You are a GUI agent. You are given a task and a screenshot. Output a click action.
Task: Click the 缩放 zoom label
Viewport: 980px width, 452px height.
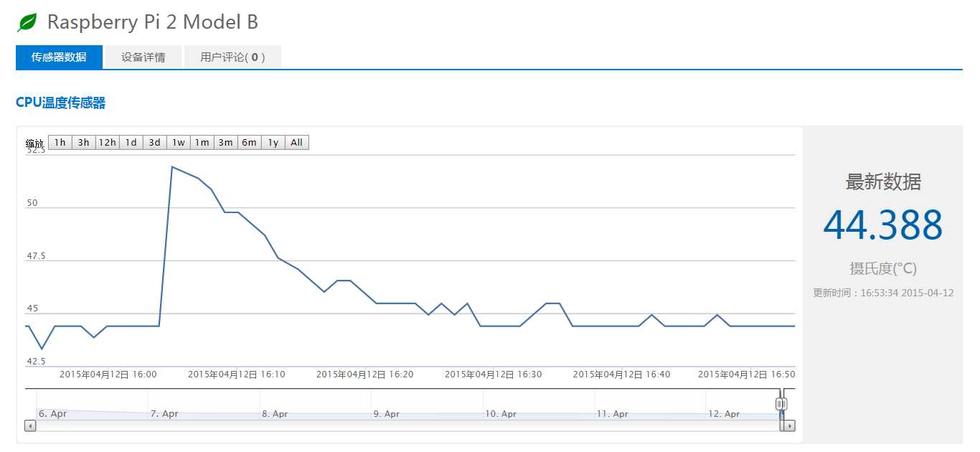[34, 143]
